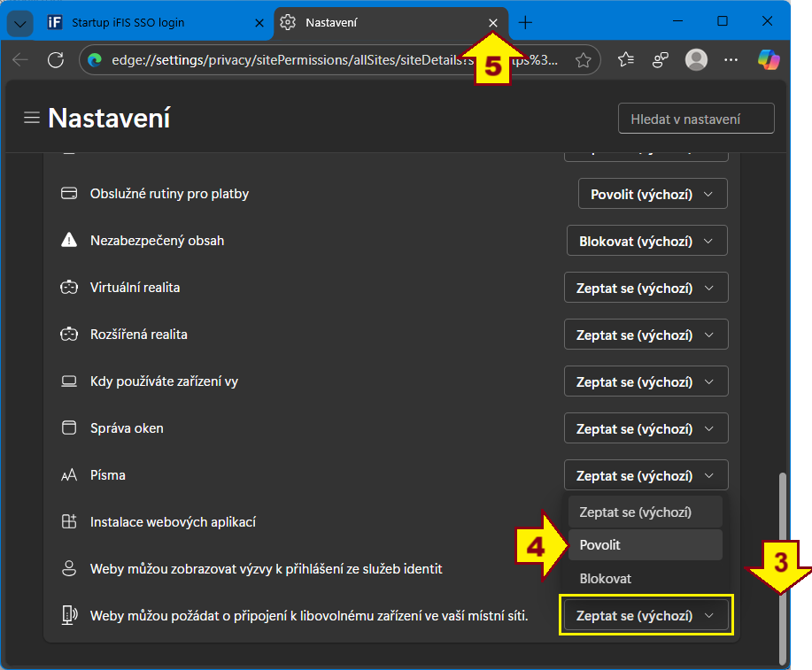Open the Virtuální realita permission dropdown
This screenshot has height=670, width=812.
(646, 288)
